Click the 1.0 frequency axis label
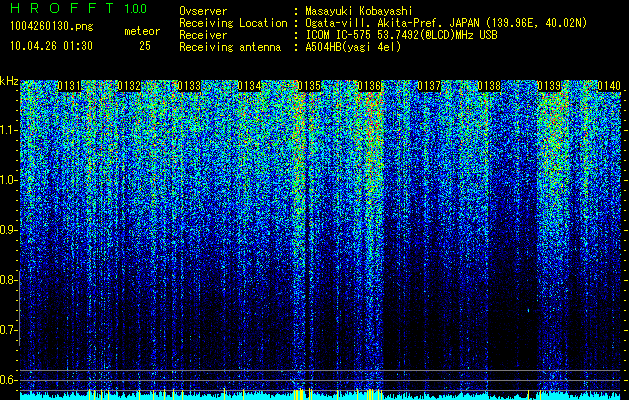 9,180
